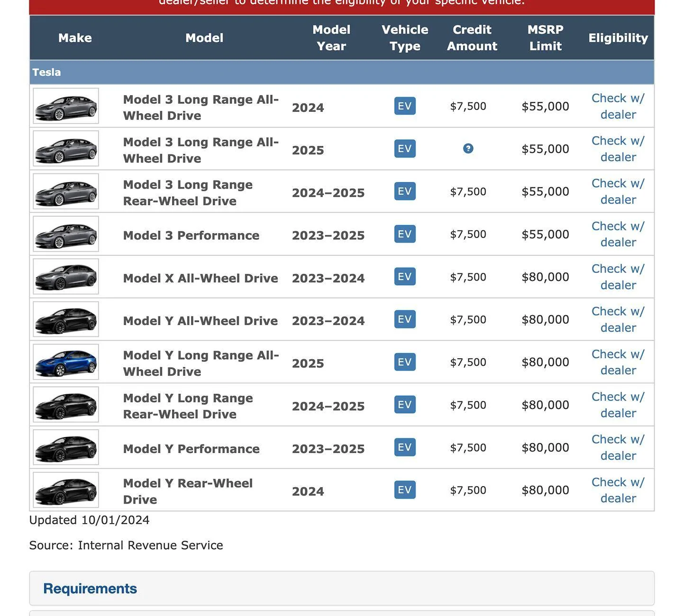The width and height of the screenshot is (683, 616).
Task: Open blue Model Y Long Range All-Wheel Drive thumbnail
Action: point(66,362)
